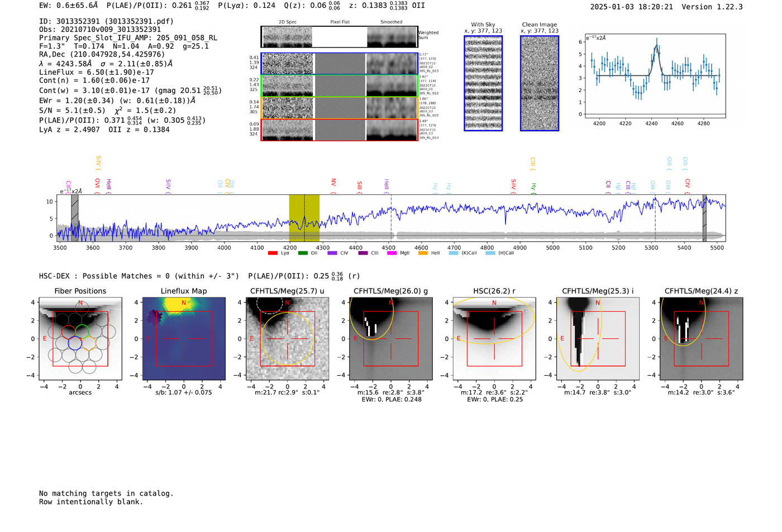Select the CFHTLS/Meg(25.7) u cutout
The height and width of the screenshot is (532, 782).
287,338
